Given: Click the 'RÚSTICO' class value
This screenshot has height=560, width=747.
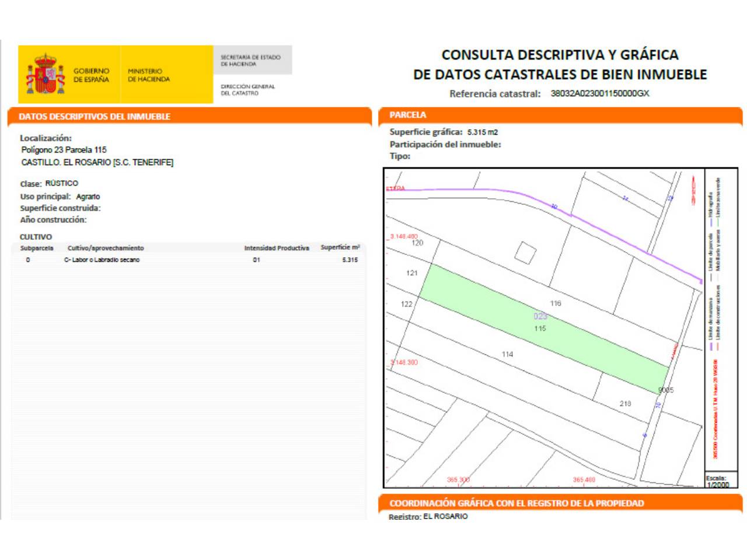Looking at the screenshot, I should click(61, 183).
